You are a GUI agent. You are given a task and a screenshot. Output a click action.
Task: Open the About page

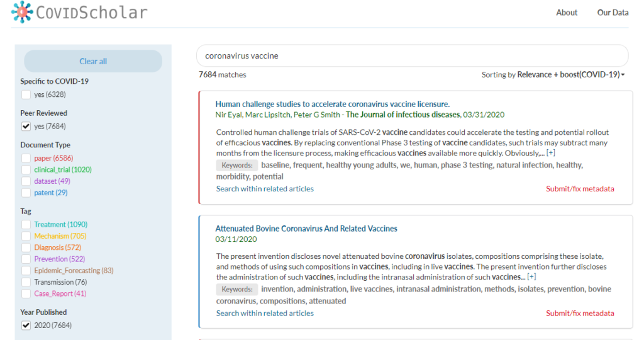coord(567,13)
